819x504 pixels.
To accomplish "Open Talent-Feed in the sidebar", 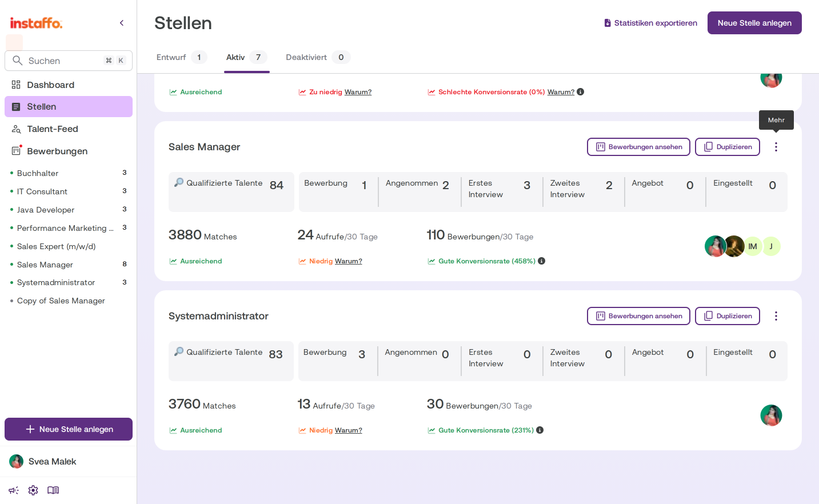I will [69, 129].
